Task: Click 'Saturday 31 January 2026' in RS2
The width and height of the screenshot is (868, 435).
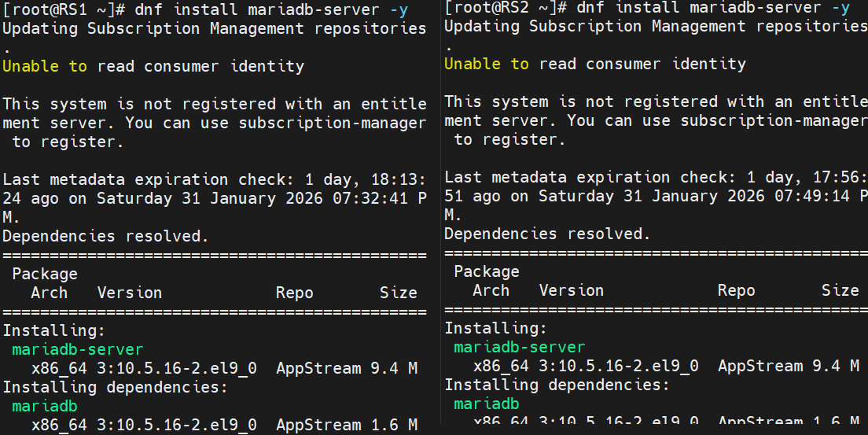Action: click(652, 196)
